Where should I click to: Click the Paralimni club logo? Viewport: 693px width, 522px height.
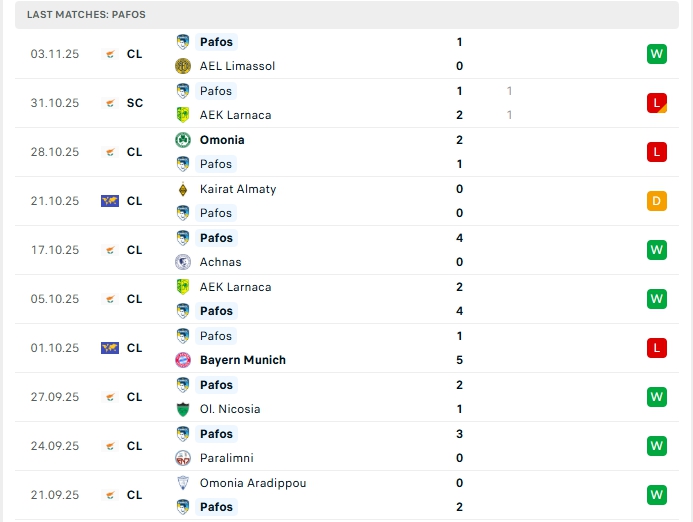pos(183,458)
